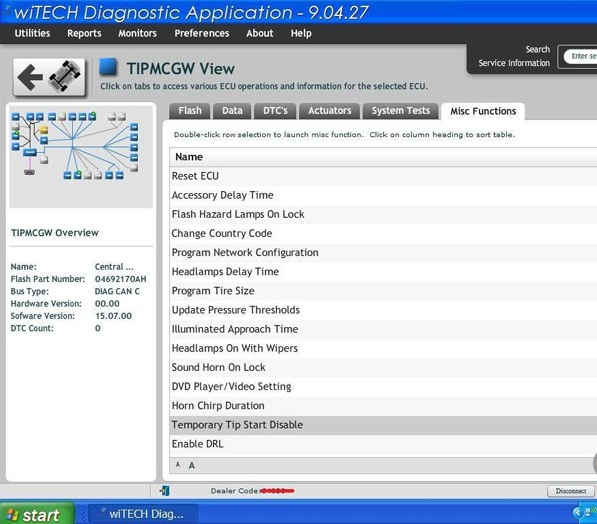Select Flash Hazard Lamps On Lock row
The width and height of the screenshot is (597, 524).
pos(383,214)
